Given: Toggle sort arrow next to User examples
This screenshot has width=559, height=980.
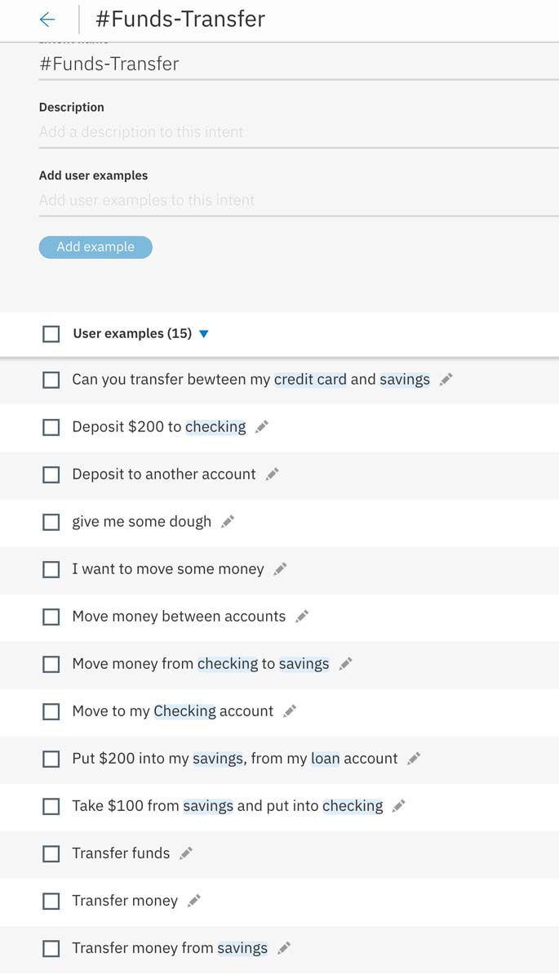Looking at the screenshot, I should [204, 334].
